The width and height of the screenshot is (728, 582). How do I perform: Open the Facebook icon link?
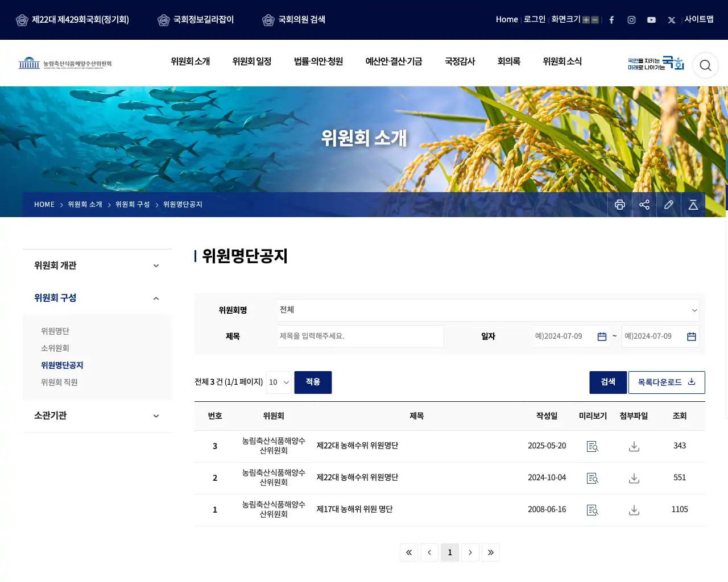[611, 20]
